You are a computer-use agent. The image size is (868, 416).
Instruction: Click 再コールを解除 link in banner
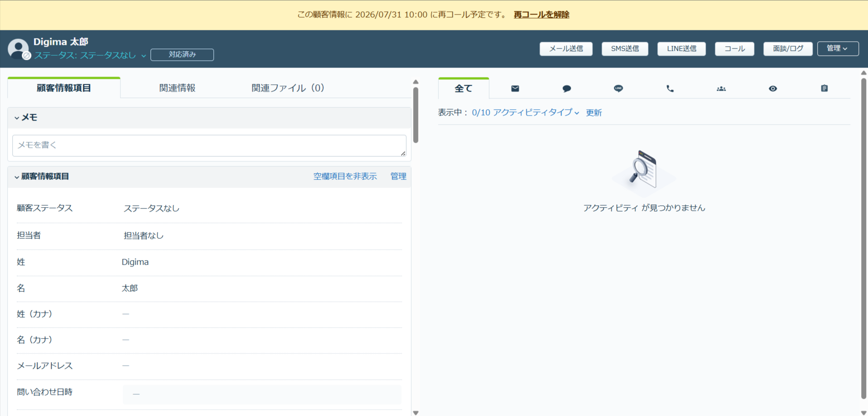[x=541, y=15]
